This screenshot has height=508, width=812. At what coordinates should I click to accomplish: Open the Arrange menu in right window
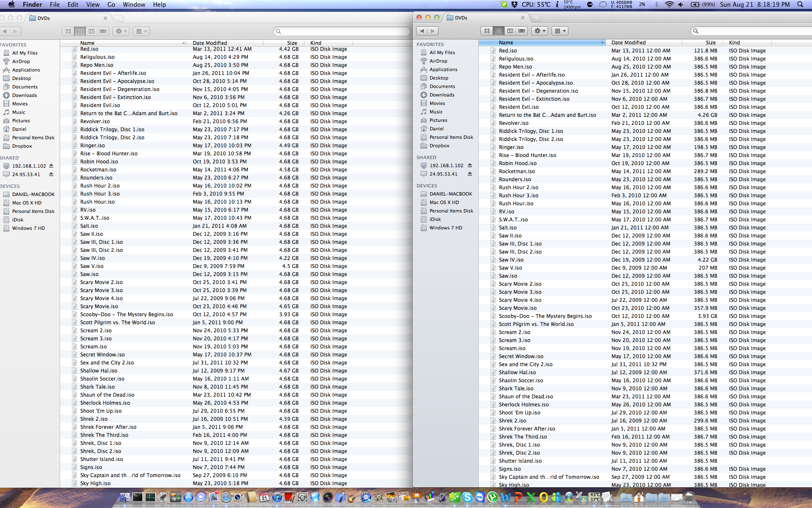560,31
